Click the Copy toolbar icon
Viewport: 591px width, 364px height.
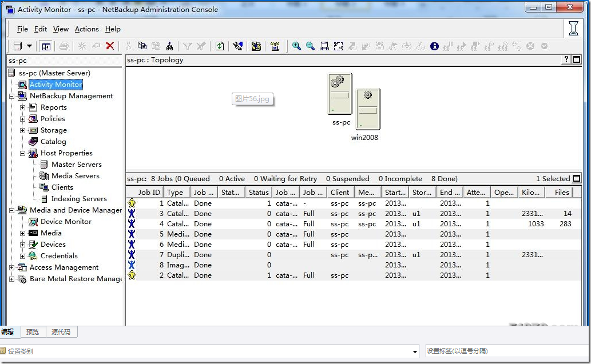pos(142,46)
